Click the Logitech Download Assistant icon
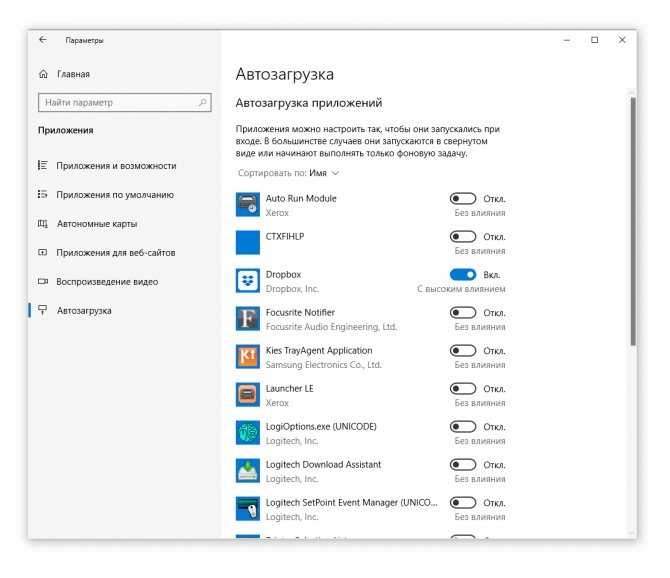 (x=248, y=470)
